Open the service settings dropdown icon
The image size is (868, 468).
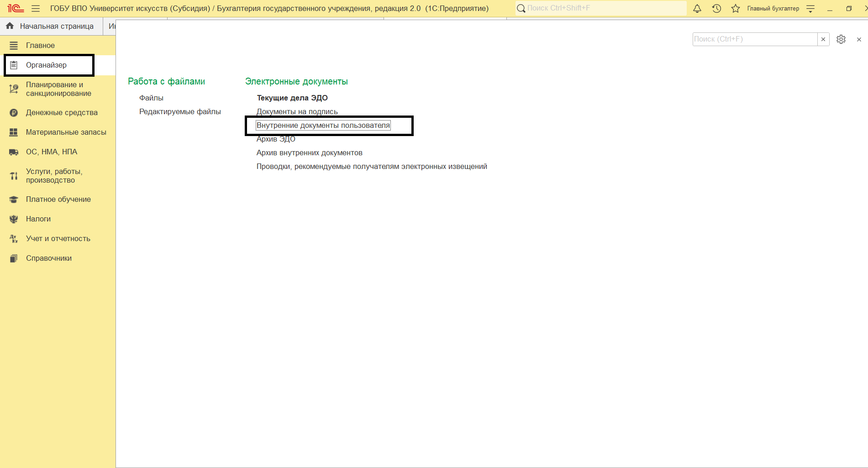(810, 9)
